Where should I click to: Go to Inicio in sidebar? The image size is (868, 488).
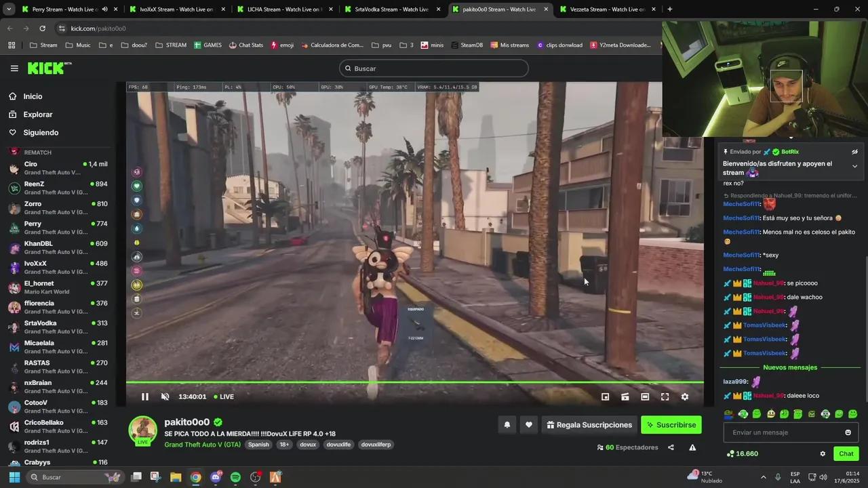pyautogui.click(x=33, y=96)
